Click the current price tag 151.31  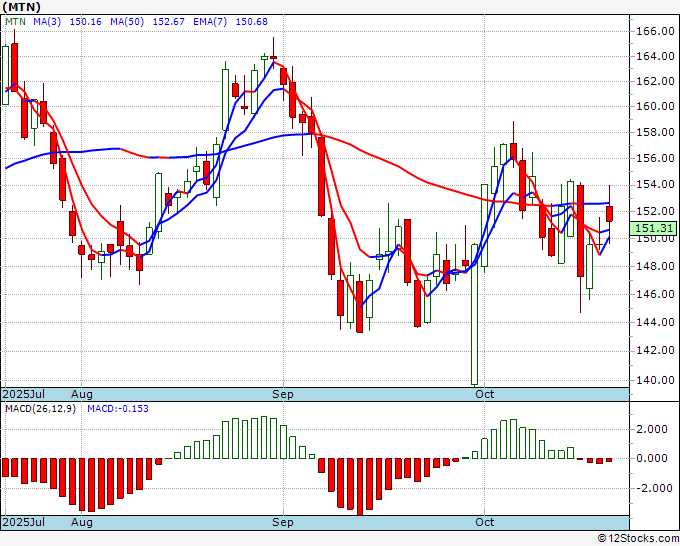(653, 228)
